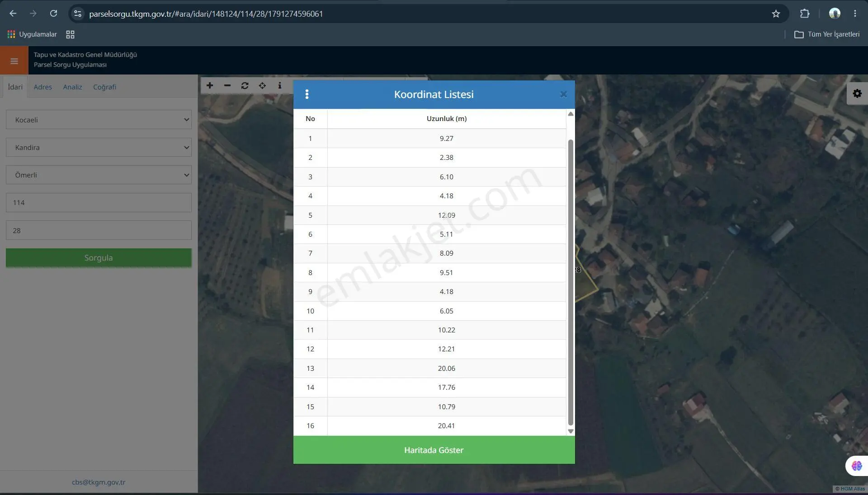Screen dimensions: 868x495
Task: Open the map settings gear icon
Action: coord(857,93)
